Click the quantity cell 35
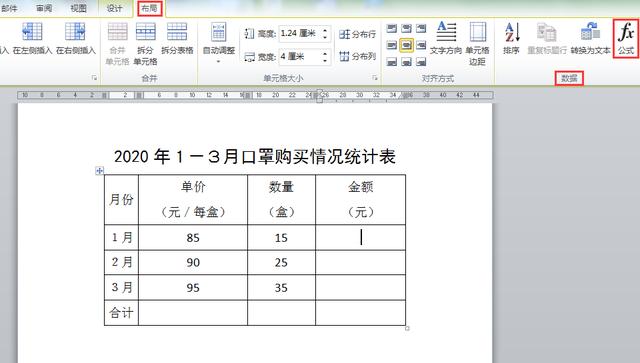 pyautogui.click(x=281, y=288)
